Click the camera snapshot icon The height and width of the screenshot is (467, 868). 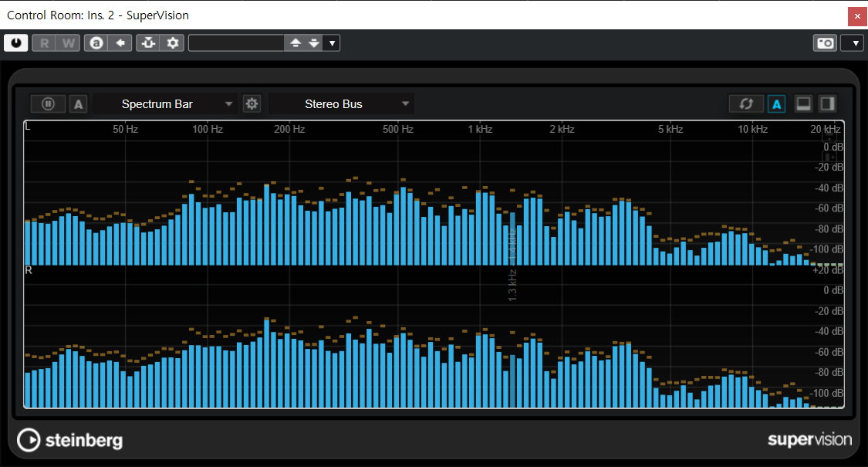click(825, 43)
